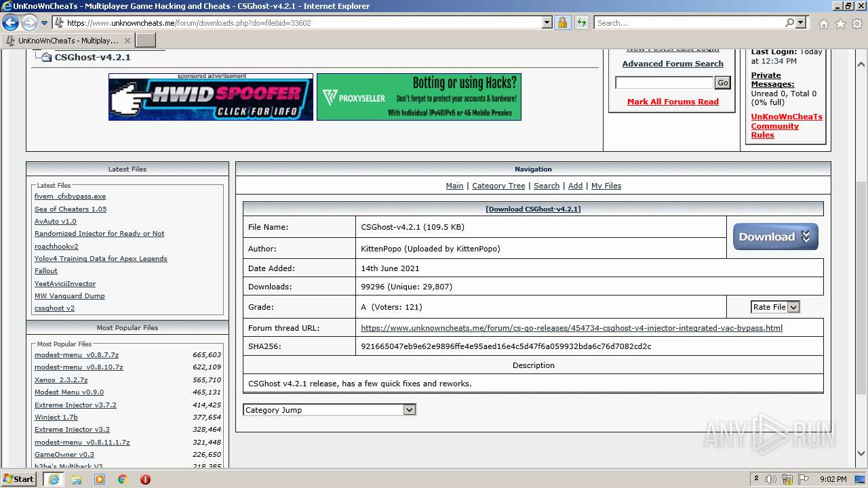This screenshot has width=868, height=488.
Task: Click Advanced Forum Search link
Action: click(673, 64)
